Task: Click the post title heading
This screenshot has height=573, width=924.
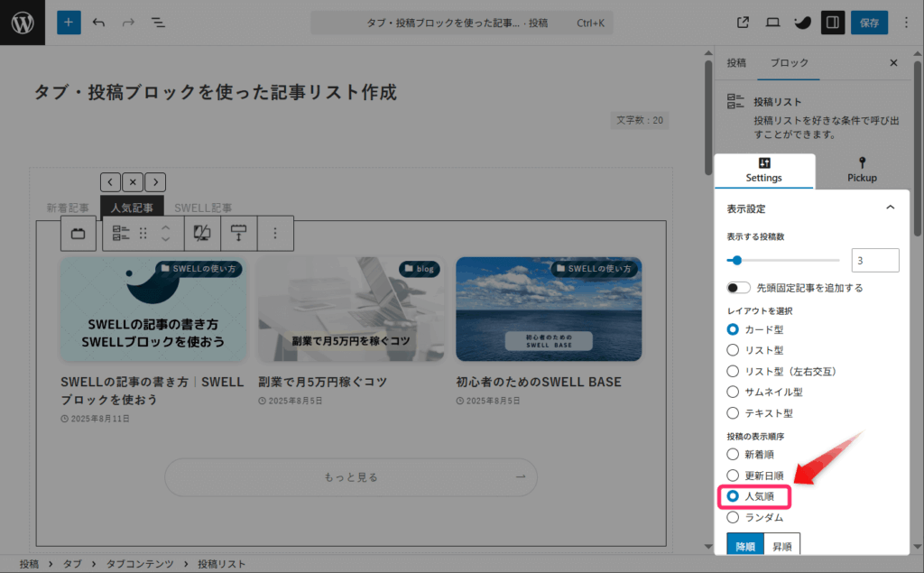Action: point(216,92)
